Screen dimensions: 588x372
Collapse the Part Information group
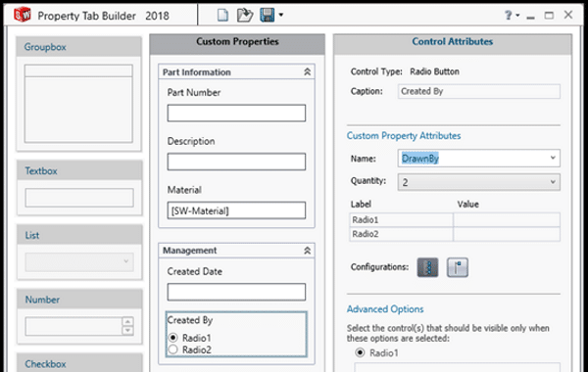tap(307, 71)
